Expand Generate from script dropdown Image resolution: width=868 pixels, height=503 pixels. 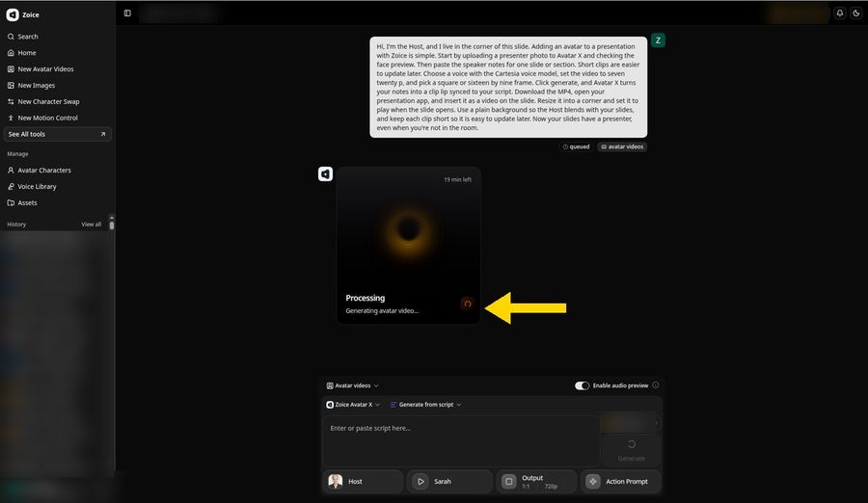point(425,405)
